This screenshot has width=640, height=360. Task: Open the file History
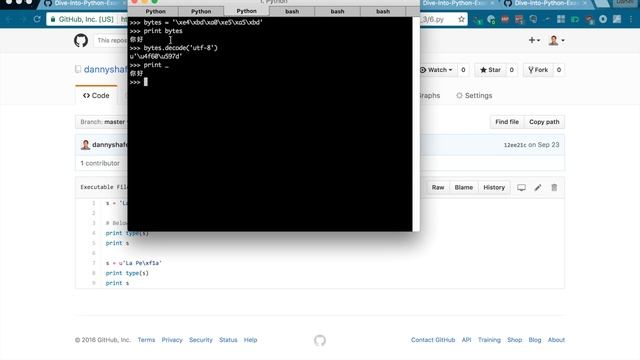[494, 187]
